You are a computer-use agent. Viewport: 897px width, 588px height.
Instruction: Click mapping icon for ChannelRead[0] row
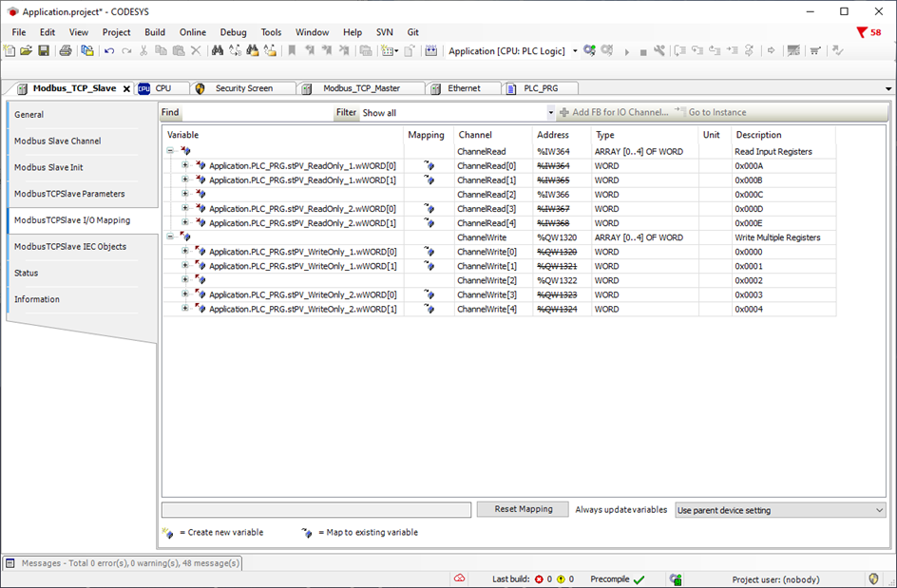point(429,165)
